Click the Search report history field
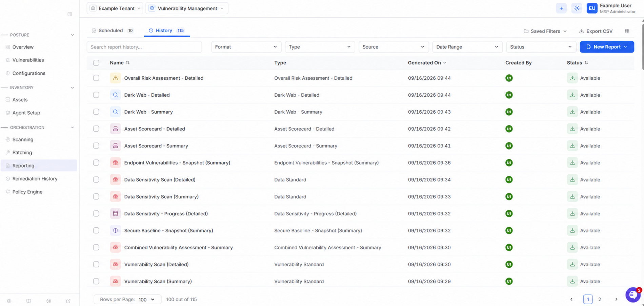The image size is (644, 306). [144, 47]
